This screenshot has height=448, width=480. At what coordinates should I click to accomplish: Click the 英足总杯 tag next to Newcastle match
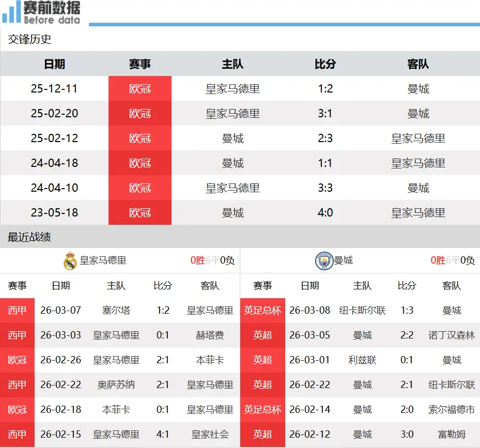click(x=262, y=310)
